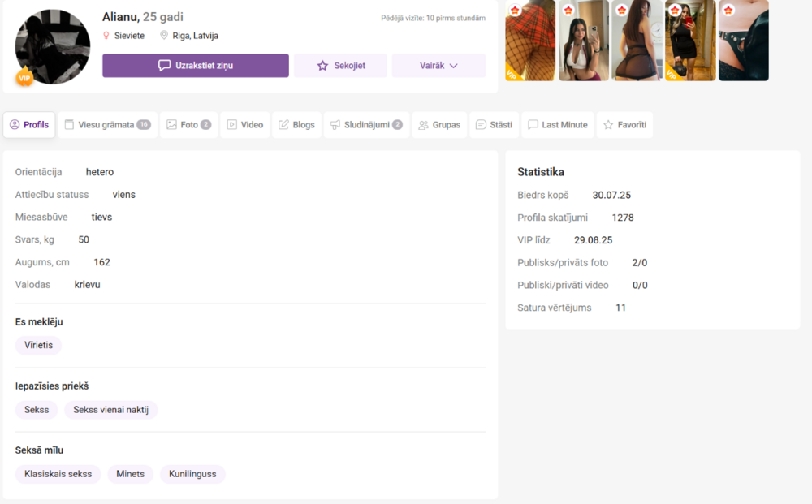This screenshot has width=812, height=504.
Task: Click the star icon in the Sekojiet button
Action: click(322, 66)
